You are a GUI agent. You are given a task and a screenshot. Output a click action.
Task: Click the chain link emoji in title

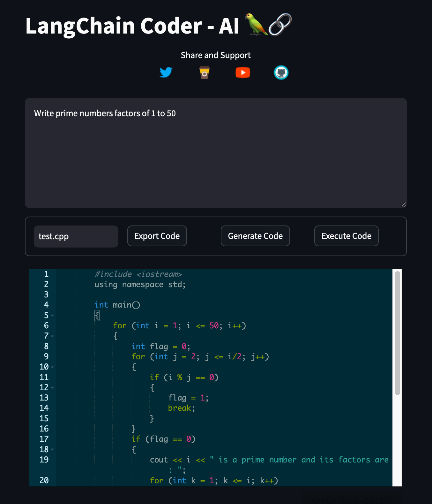(x=280, y=25)
